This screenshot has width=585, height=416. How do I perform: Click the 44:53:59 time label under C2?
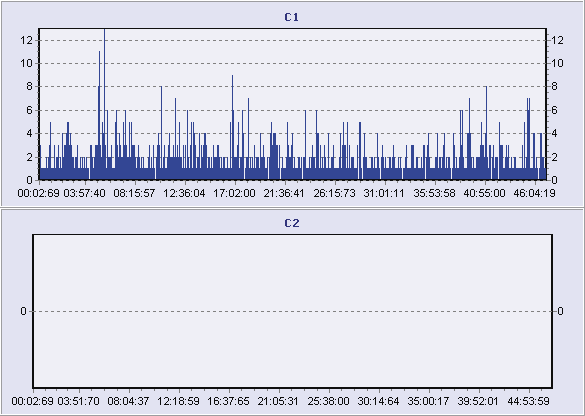click(x=528, y=401)
